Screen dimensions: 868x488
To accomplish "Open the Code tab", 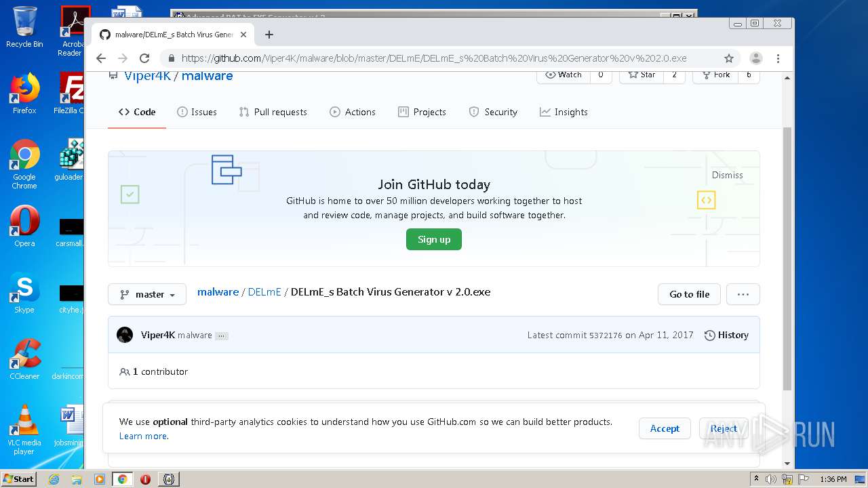I will click(x=137, y=112).
